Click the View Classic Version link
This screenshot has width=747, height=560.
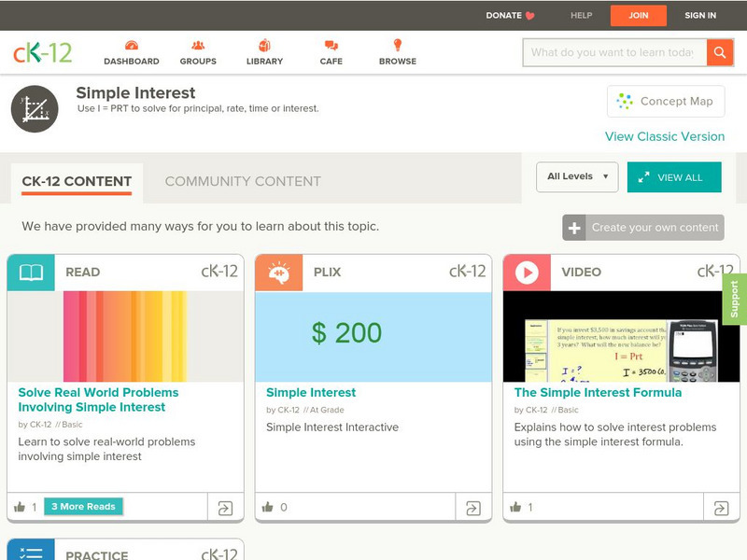pos(665,136)
